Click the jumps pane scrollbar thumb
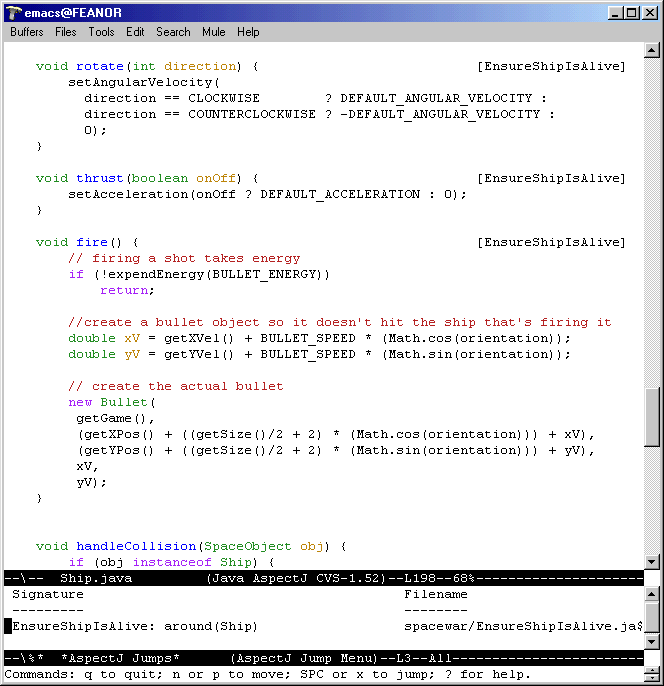This screenshot has height=686, width=664. 652,618
